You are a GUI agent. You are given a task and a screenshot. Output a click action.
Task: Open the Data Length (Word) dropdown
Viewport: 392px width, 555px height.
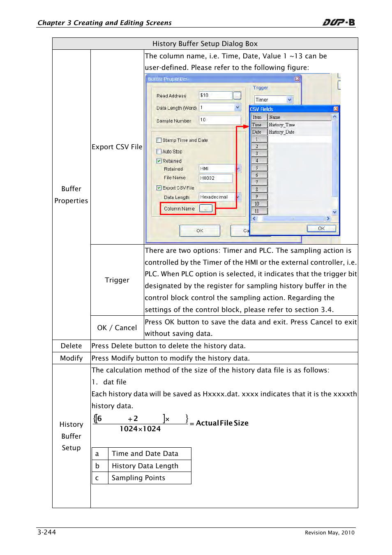(x=238, y=107)
